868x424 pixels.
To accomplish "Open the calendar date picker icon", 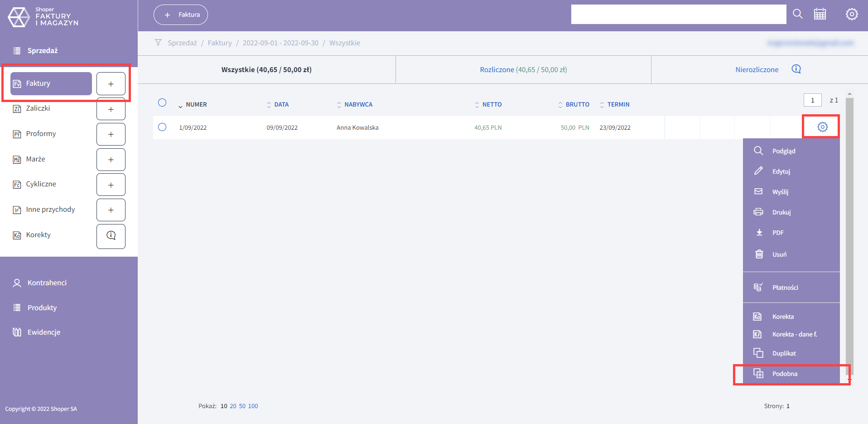I will tap(820, 14).
